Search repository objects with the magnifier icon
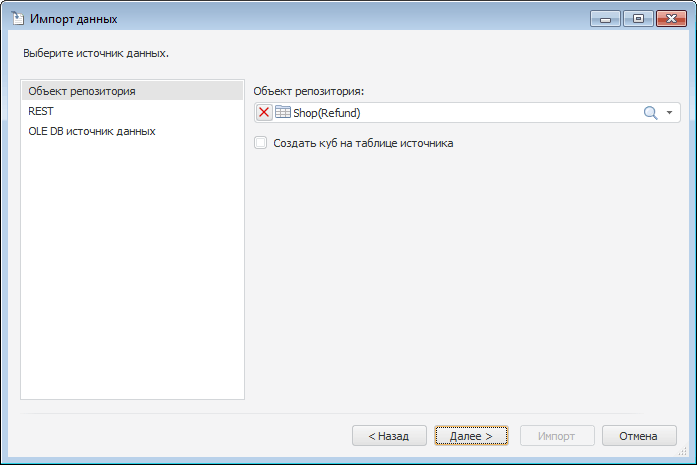The height and width of the screenshot is (465, 697). pyautogui.click(x=650, y=113)
